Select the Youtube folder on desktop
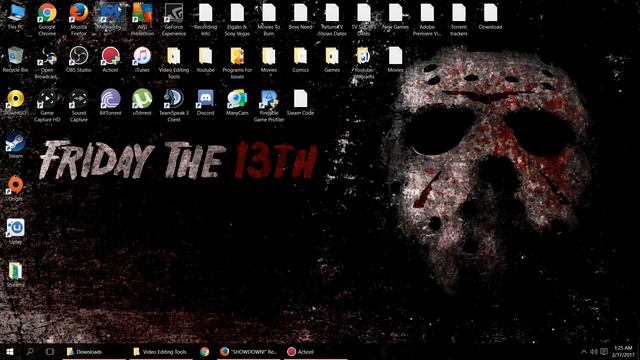The height and width of the screenshot is (360, 640). 205,60
